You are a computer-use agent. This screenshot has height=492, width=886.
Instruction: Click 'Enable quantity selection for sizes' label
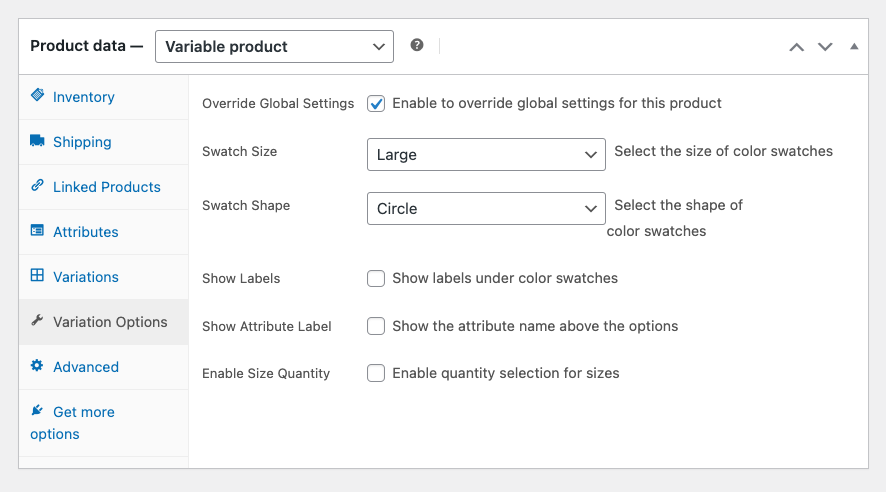click(506, 373)
